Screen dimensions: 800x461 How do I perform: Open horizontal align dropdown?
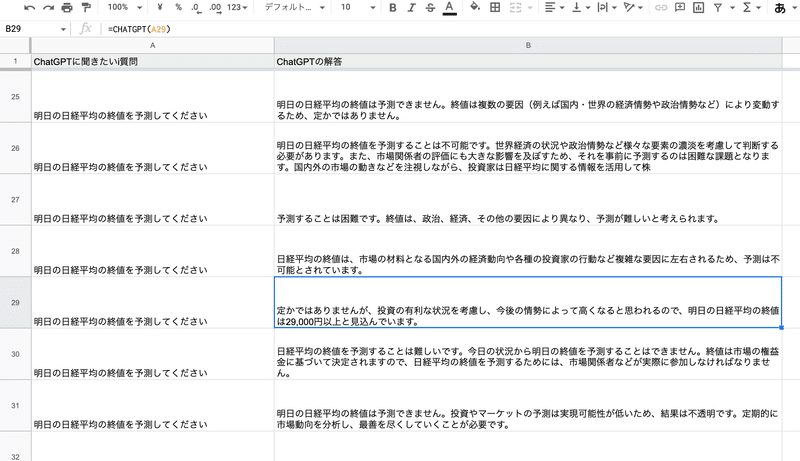pos(554,8)
